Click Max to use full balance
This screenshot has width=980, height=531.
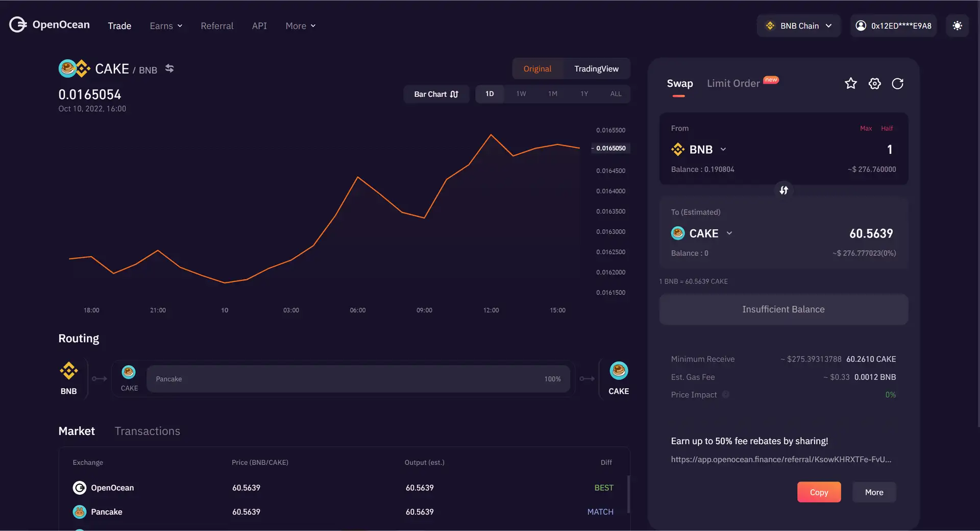click(x=866, y=128)
